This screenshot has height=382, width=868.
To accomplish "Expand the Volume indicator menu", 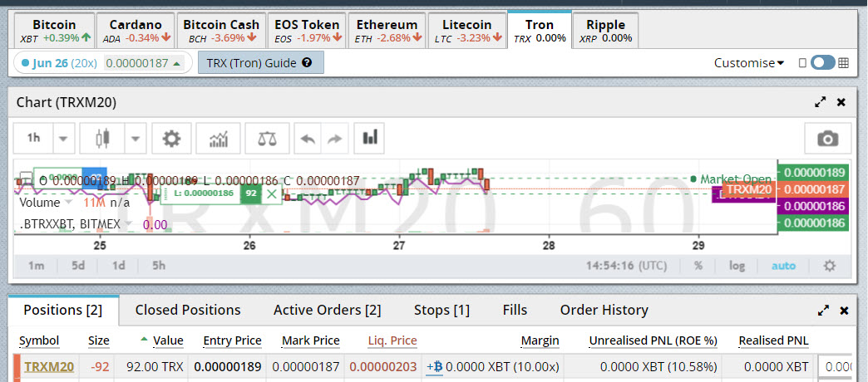I will coord(69,203).
